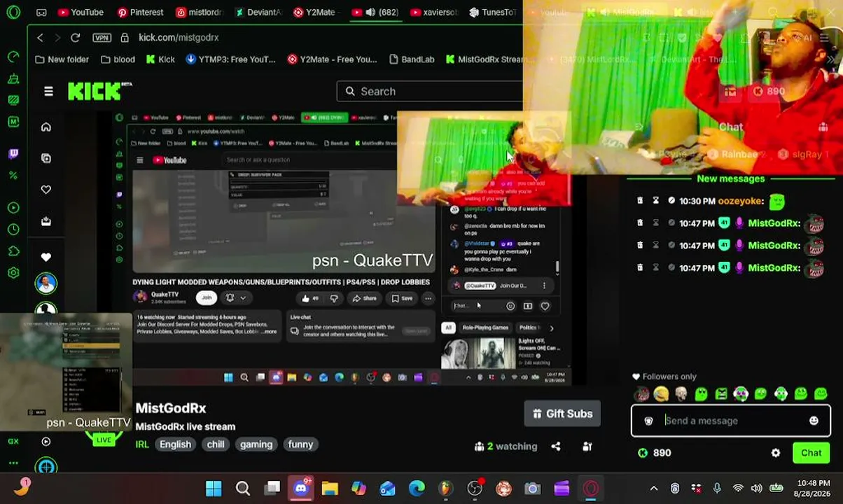This screenshot has width=843, height=504.
Task: Open the Kick bookmark
Action: [x=160, y=59]
